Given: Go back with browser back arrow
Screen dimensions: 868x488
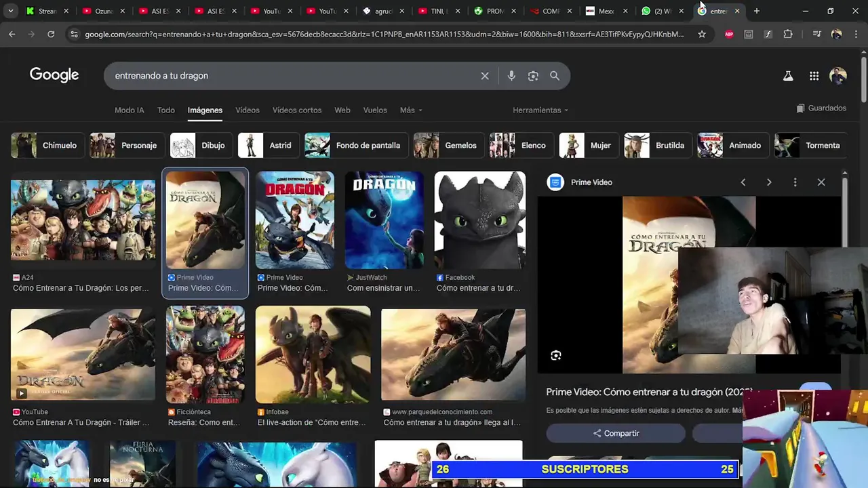Looking at the screenshot, I should (12, 34).
